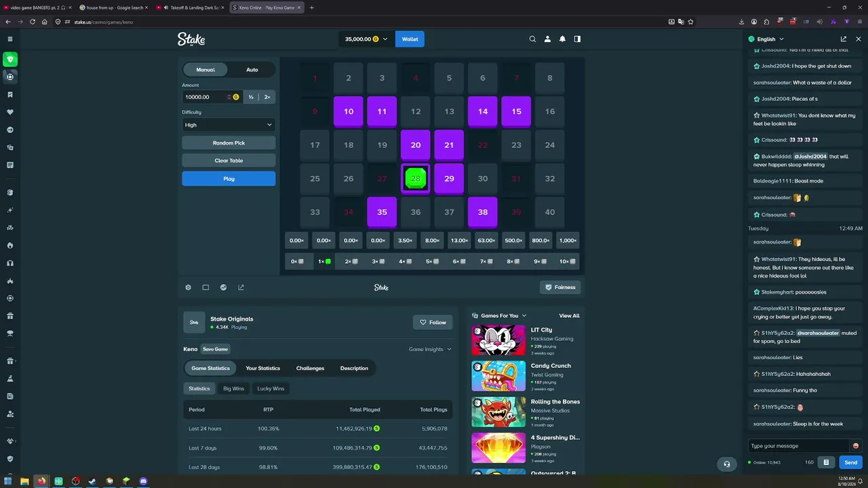868x488 pixels.
Task: Switch to Auto betting mode
Action: 252,70
